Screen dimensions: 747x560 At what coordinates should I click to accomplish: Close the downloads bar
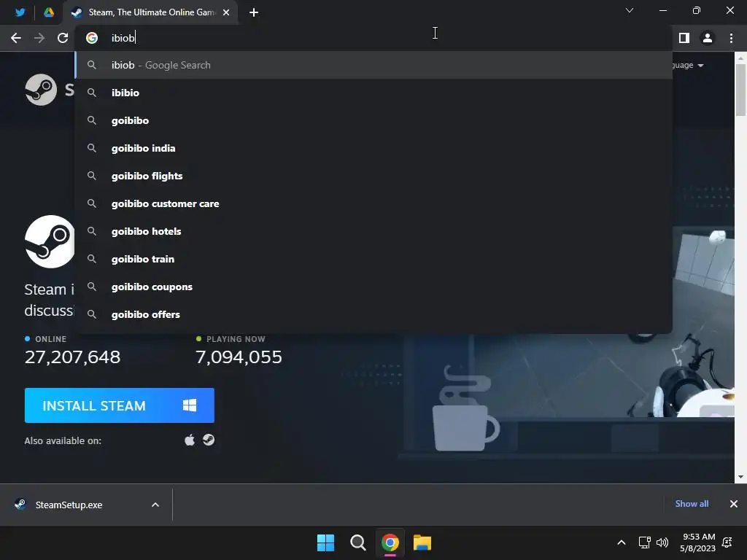click(x=734, y=504)
